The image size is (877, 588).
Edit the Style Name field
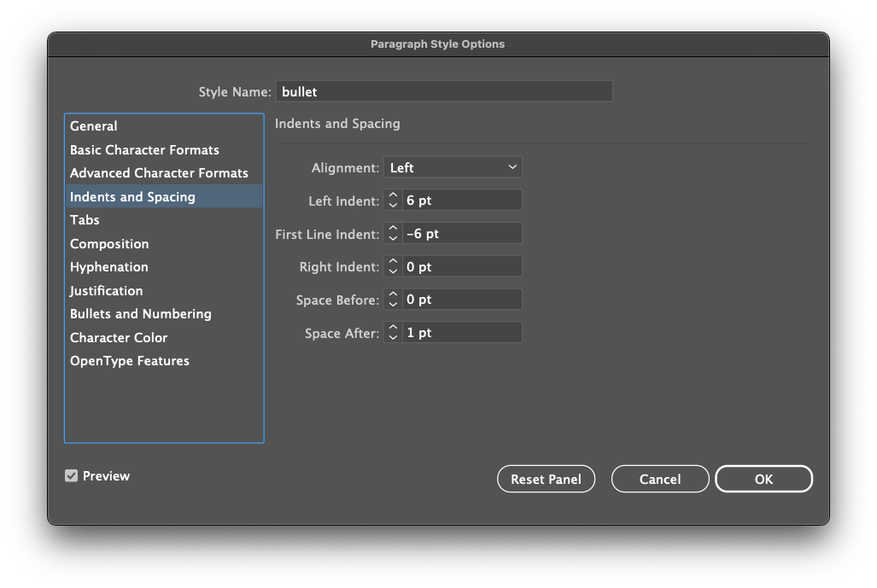pos(444,90)
